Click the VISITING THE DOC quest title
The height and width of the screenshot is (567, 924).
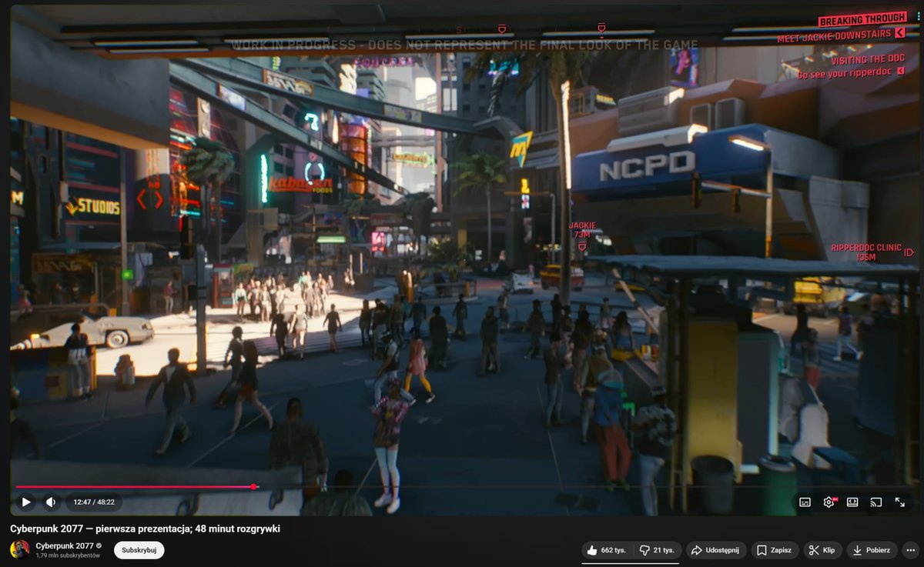coord(868,60)
